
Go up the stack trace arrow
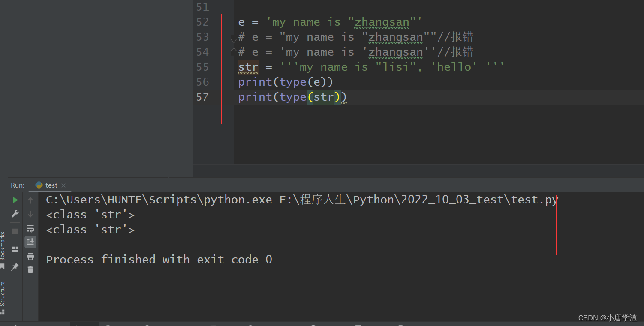pyautogui.click(x=30, y=200)
